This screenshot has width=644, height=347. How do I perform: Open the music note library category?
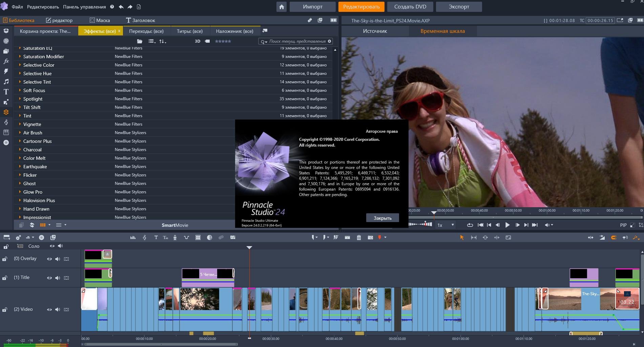tap(6, 82)
